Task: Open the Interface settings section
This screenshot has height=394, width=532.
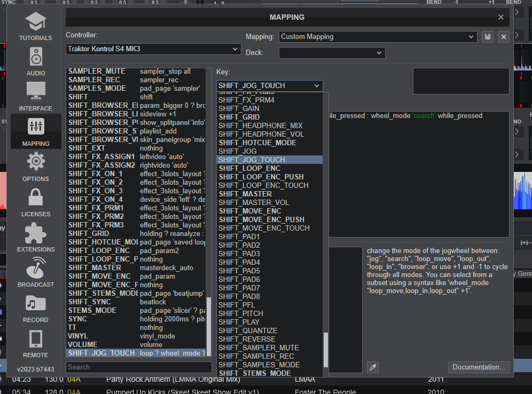Action: tap(36, 97)
